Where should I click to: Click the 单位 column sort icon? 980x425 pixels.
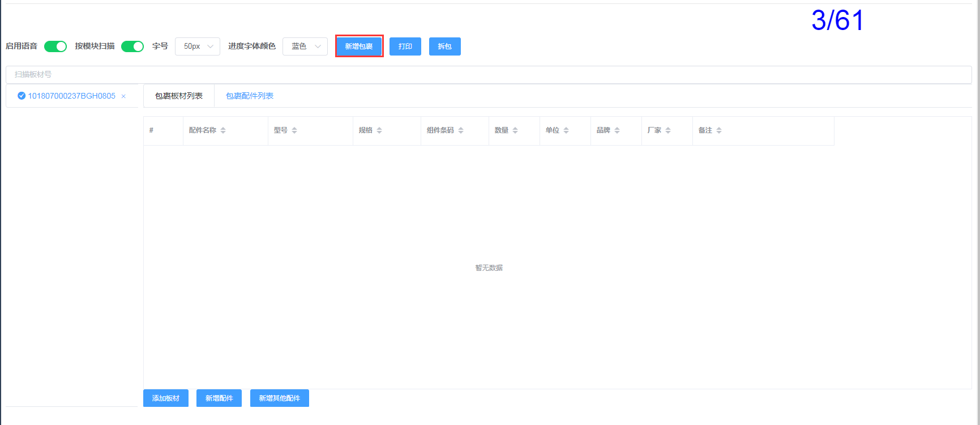[566, 130]
